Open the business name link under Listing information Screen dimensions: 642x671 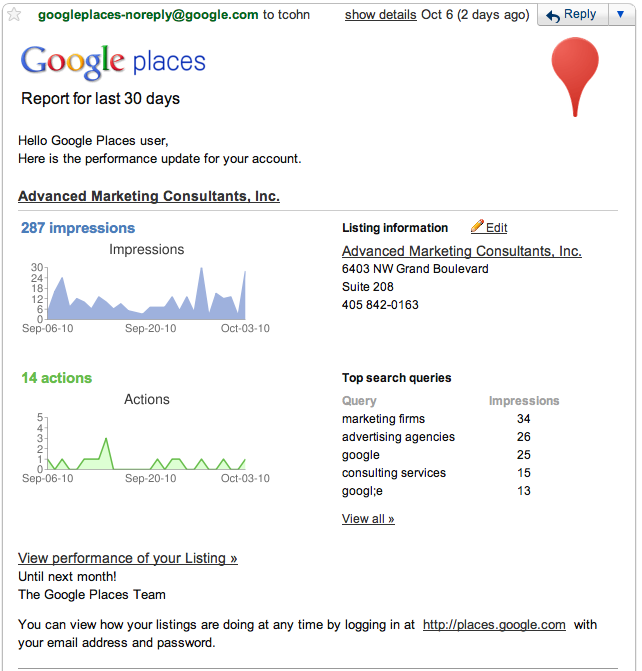(x=461, y=251)
